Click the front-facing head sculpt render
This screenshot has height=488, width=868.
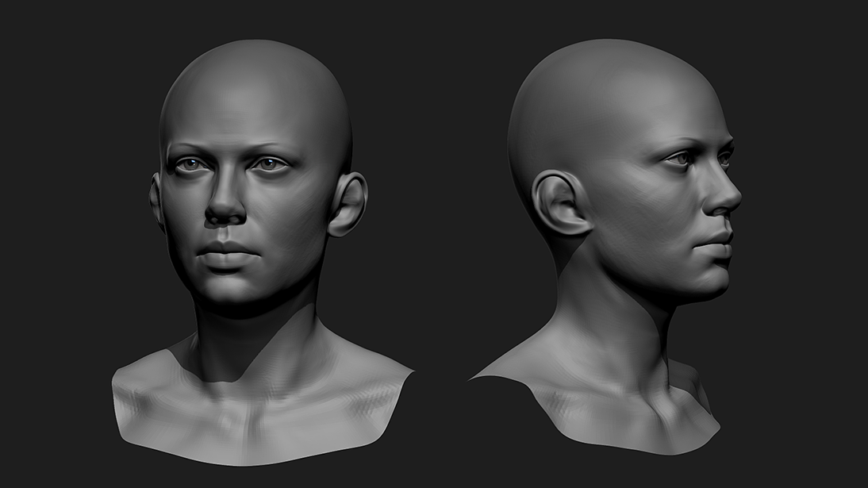tap(263, 252)
